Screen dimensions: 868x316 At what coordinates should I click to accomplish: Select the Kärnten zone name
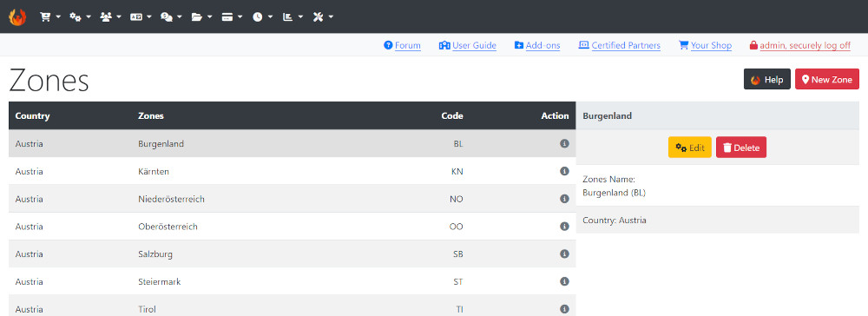[x=154, y=172]
